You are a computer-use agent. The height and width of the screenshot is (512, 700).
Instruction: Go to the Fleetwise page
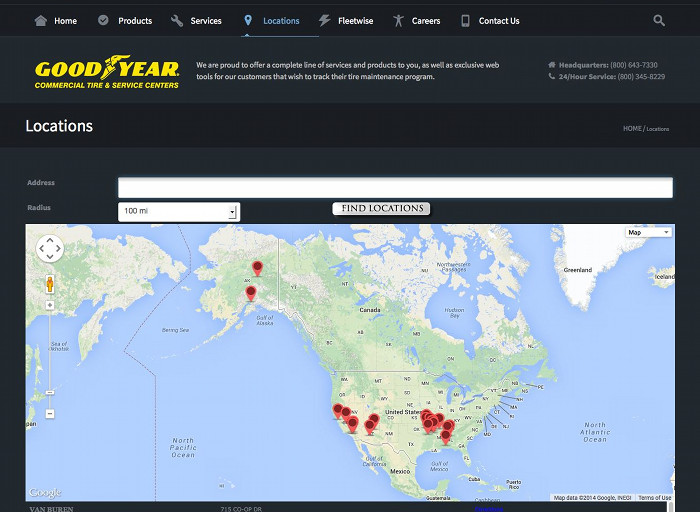[x=346, y=20]
